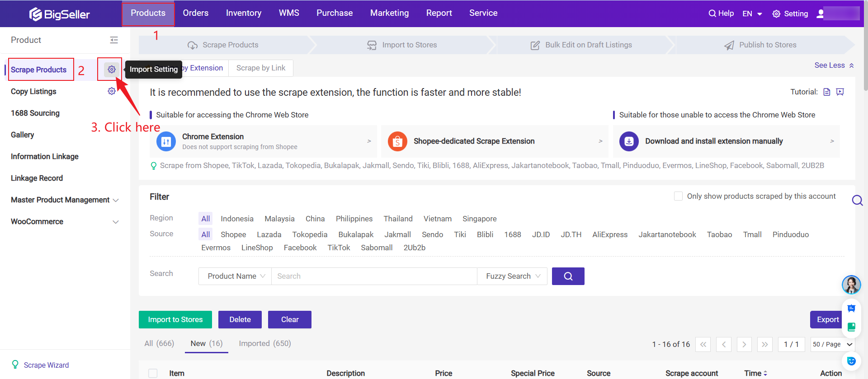Open the Inventory menu
This screenshot has height=379, width=868.
pyautogui.click(x=244, y=13)
